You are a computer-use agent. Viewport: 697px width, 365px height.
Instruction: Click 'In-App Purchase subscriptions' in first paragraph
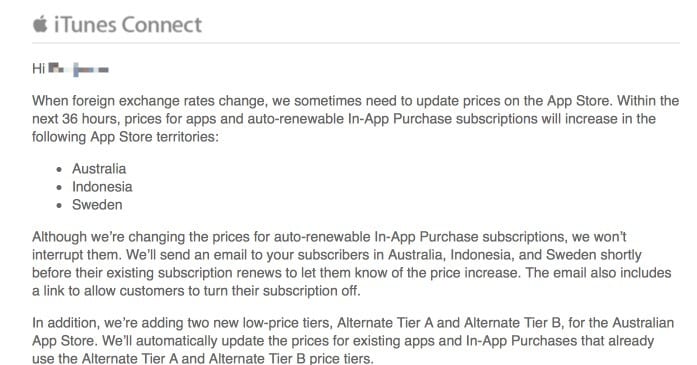tap(442, 119)
